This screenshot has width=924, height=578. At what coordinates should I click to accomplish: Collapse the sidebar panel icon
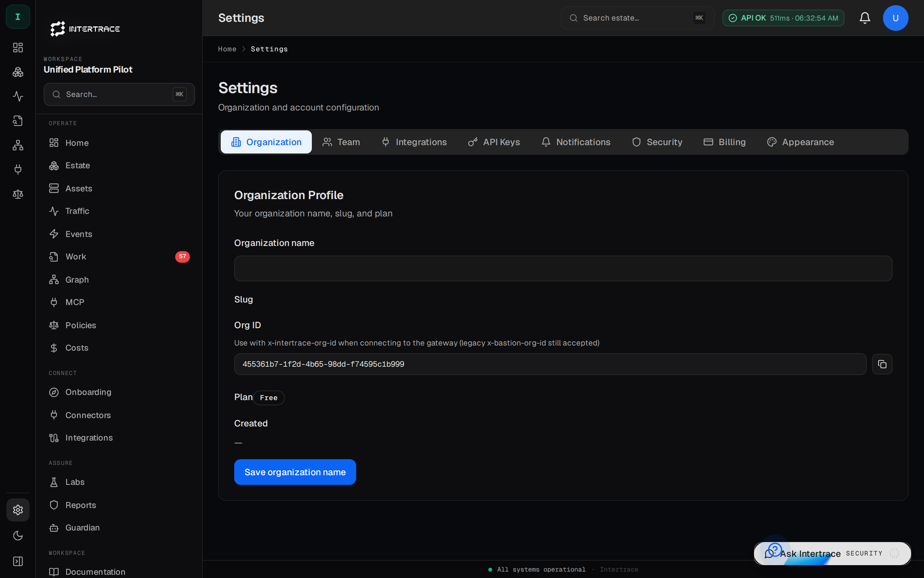[x=18, y=561]
